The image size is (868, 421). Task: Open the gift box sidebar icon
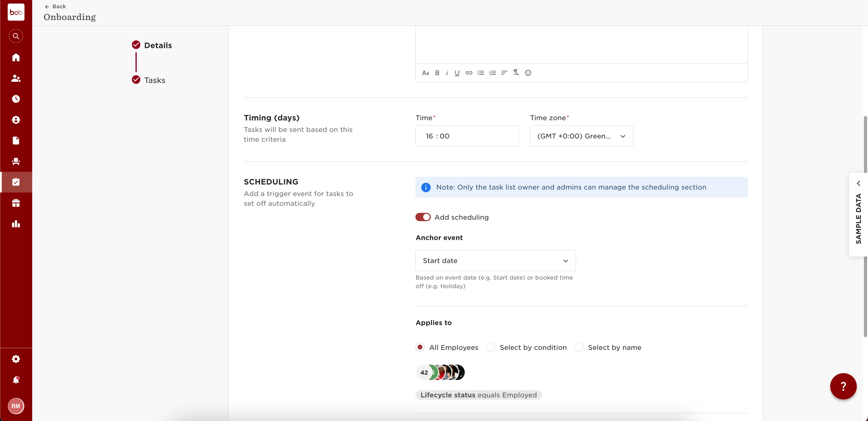[16, 203]
